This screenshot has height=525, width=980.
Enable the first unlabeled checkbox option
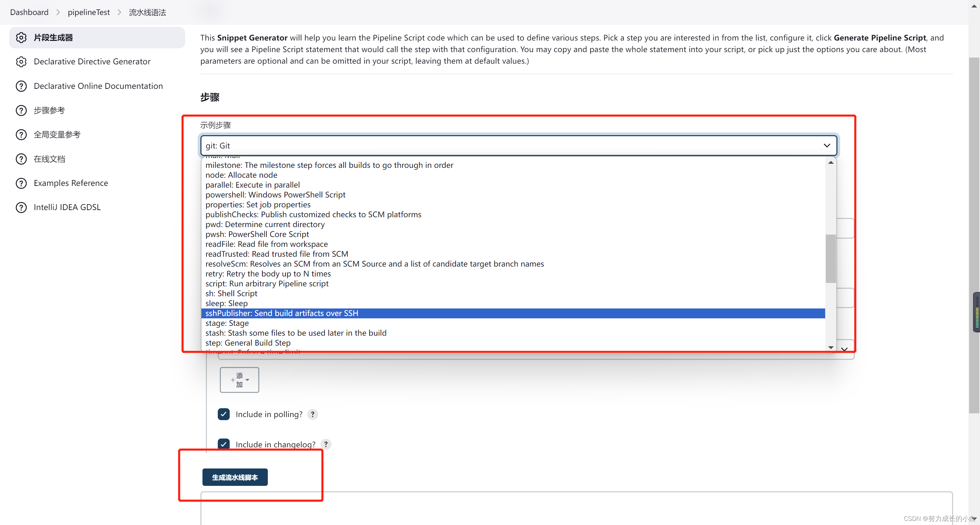coord(224,414)
